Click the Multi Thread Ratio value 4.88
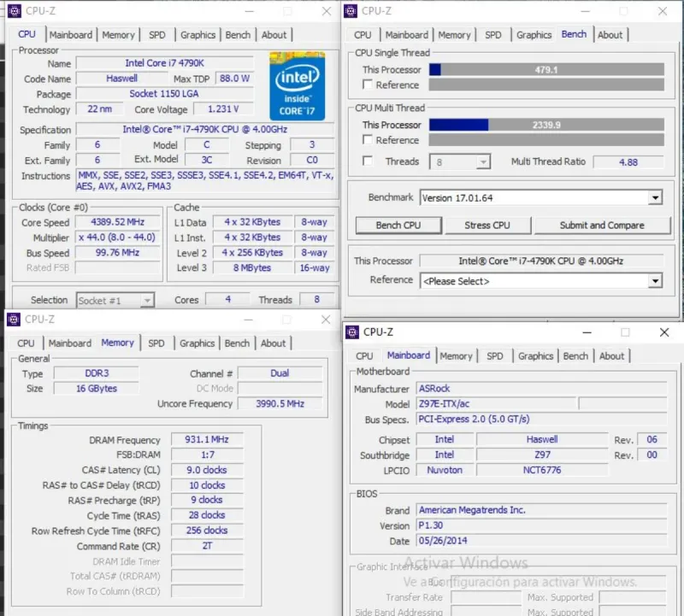Screen dimensions: 684x616 pyautogui.click(x=628, y=162)
